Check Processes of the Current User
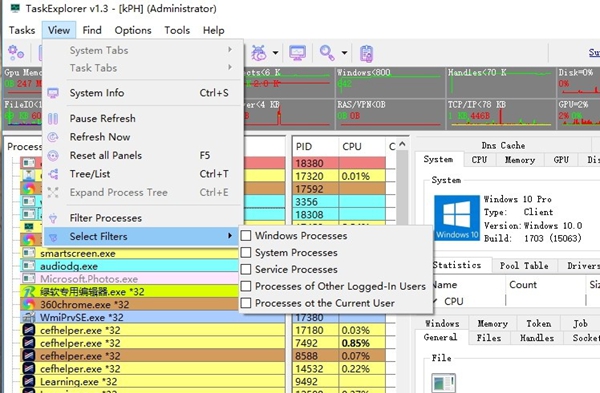The width and height of the screenshot is (600, 393). tap(246, 303)
